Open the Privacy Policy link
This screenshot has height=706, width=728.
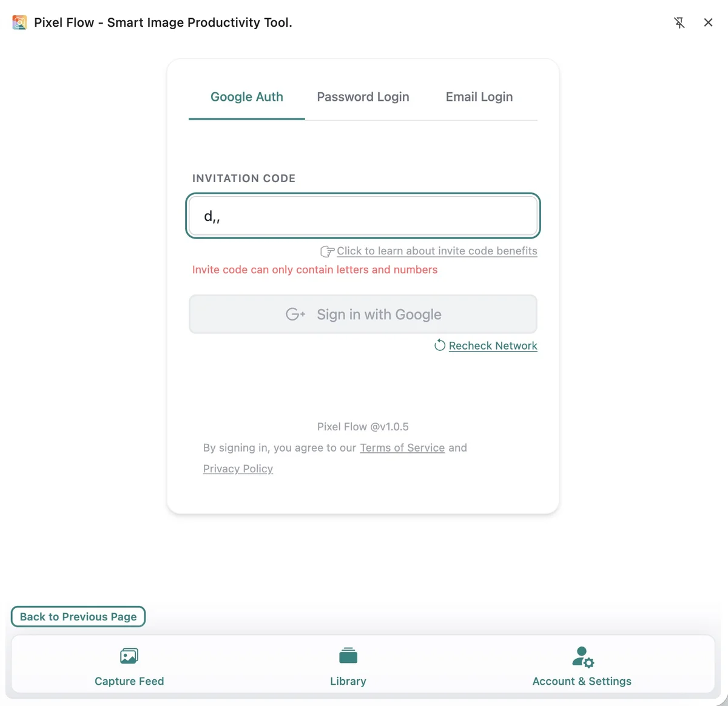point(238,469)
